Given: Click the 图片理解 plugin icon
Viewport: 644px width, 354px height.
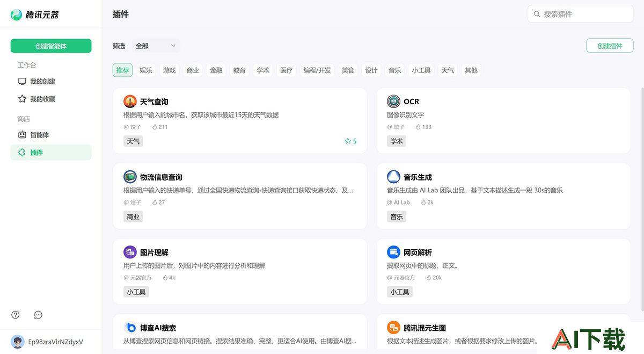Looking at the screenshot, I should point(130,252).
